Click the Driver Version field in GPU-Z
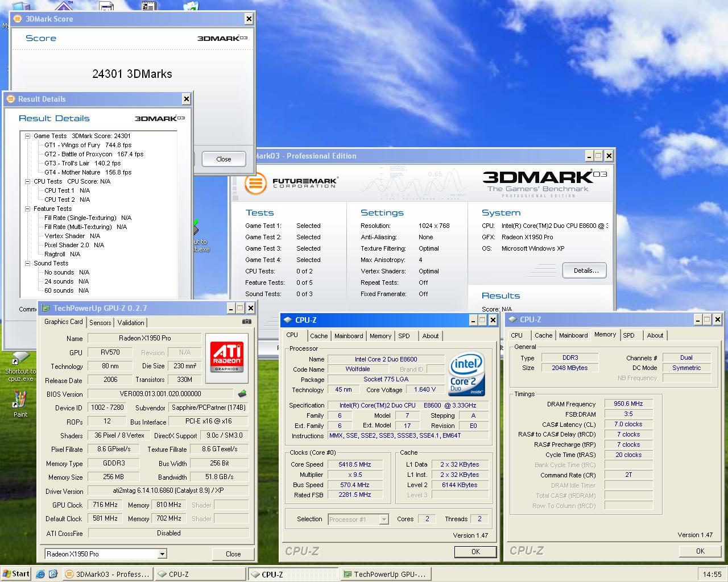The width and height of the screenshot is (728, 582). [168, 490]
